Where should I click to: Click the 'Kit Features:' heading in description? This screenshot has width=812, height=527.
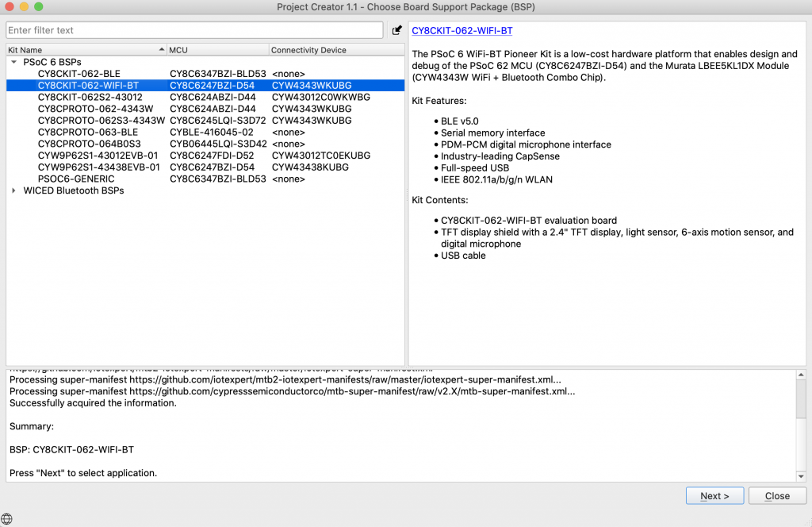coord(439,101)
